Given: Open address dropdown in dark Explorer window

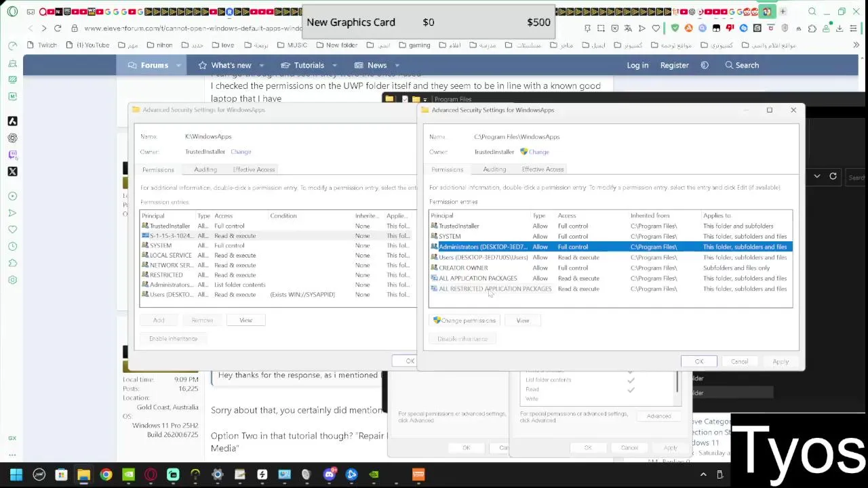Looking at the screenshot, I should (x=816, y=176).
